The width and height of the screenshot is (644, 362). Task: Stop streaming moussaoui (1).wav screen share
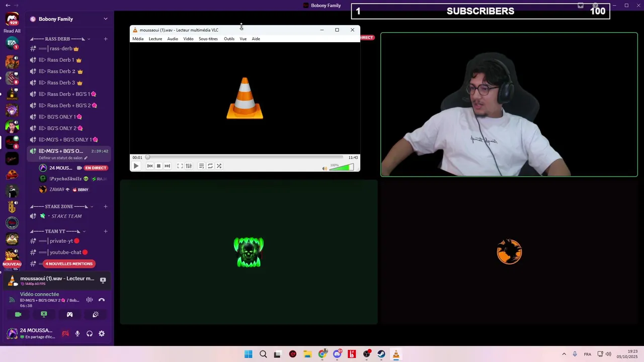103,280
